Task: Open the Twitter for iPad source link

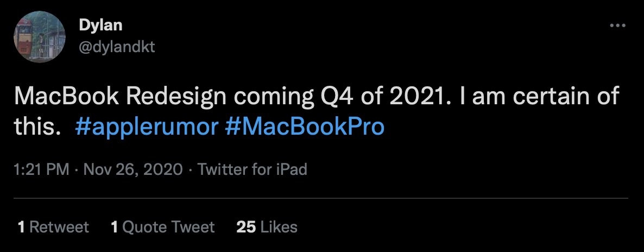Action: tap(252, 169)
